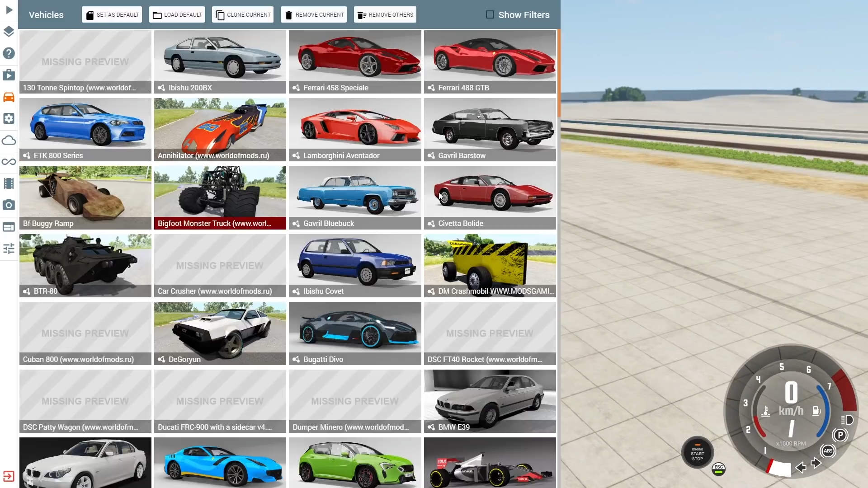The width and height of the screenshot is (868, 488).
Task: Open the help question mark icon
Action: click(x=9, y=53)
